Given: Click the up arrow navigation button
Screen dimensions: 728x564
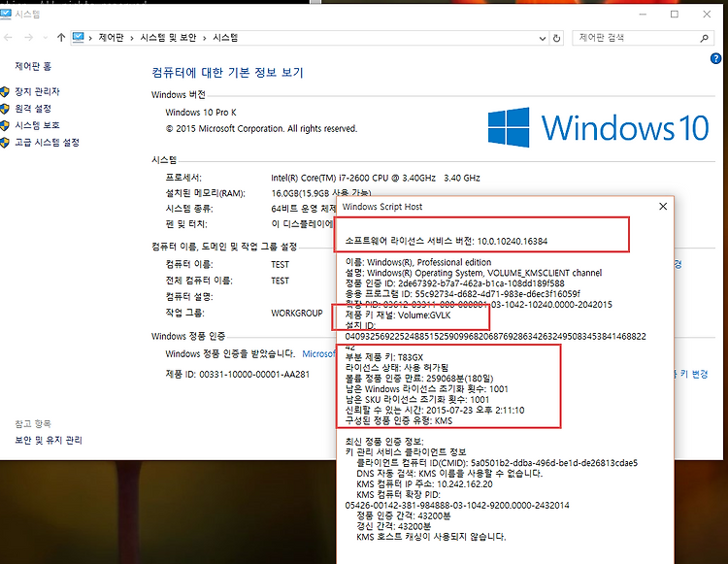Looking at the screenshot, I should click(x=61, y=38).
